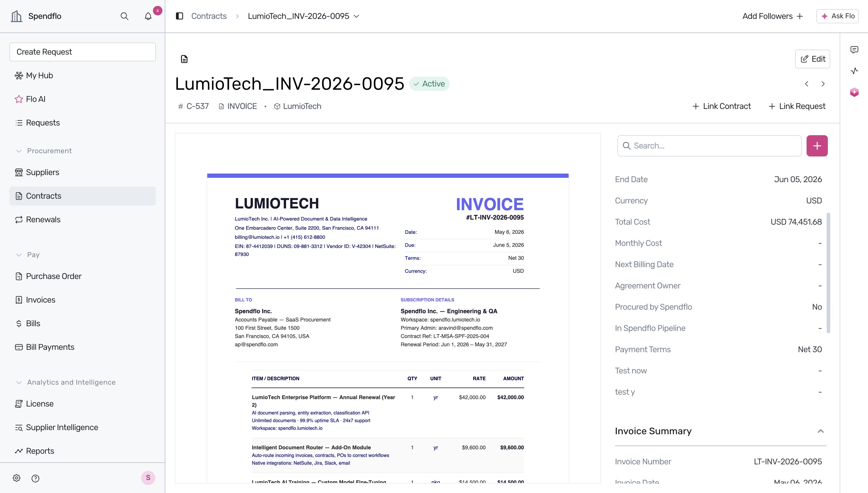Click the Invoice Number value LT-INV-2026-0095
Image resolution: width=868 pixels, height=493 pixels.
788,461
